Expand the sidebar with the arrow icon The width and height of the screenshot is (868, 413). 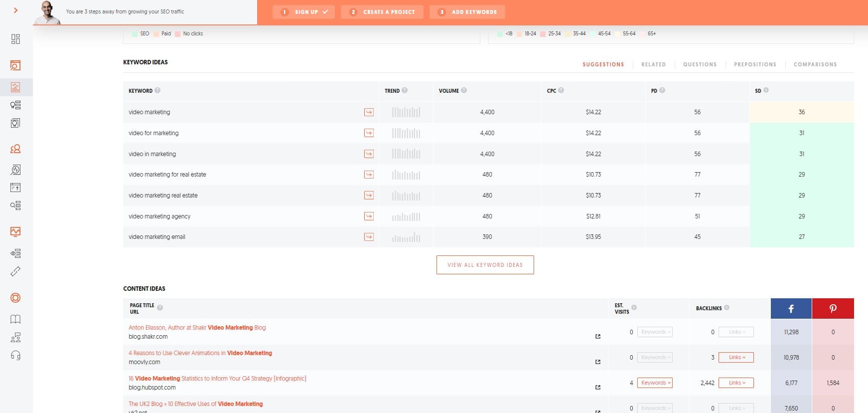(x=15, y=10)
